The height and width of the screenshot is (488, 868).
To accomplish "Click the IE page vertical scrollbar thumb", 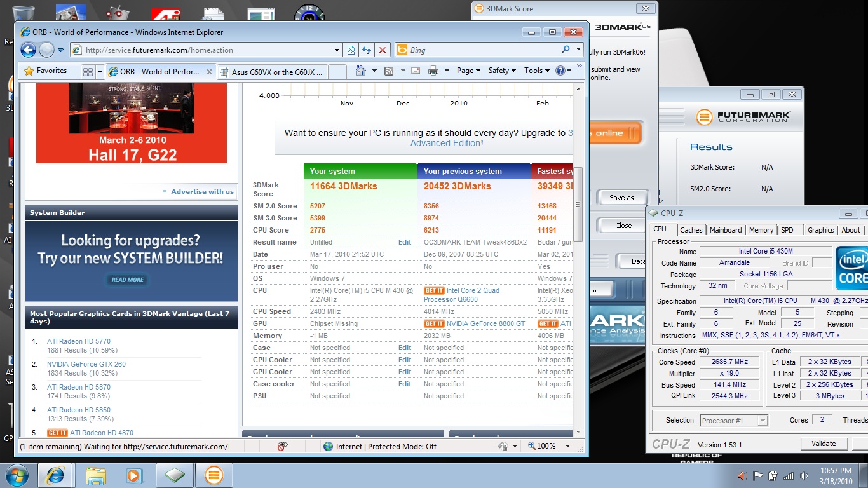I will coord(578,205).
